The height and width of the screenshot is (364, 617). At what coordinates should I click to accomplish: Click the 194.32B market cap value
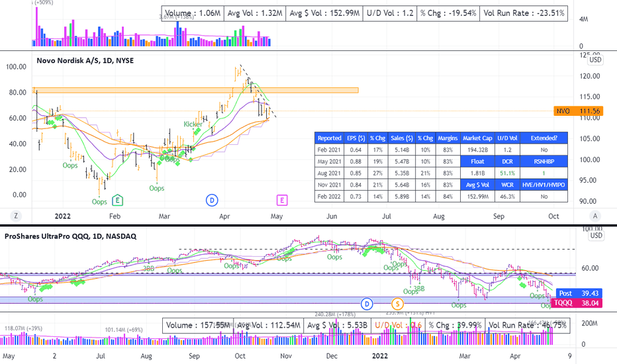click(x=477, y=150)
